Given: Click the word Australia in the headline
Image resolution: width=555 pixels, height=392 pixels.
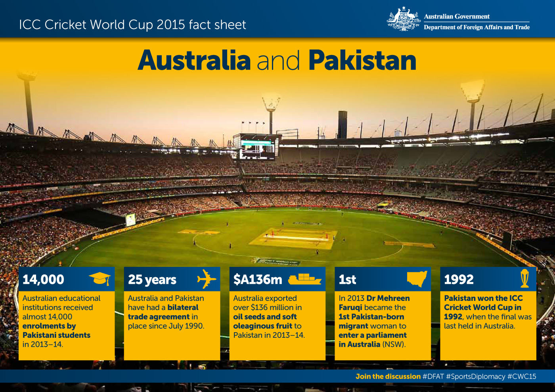Looking at the screenshot, I should (194, 60).
